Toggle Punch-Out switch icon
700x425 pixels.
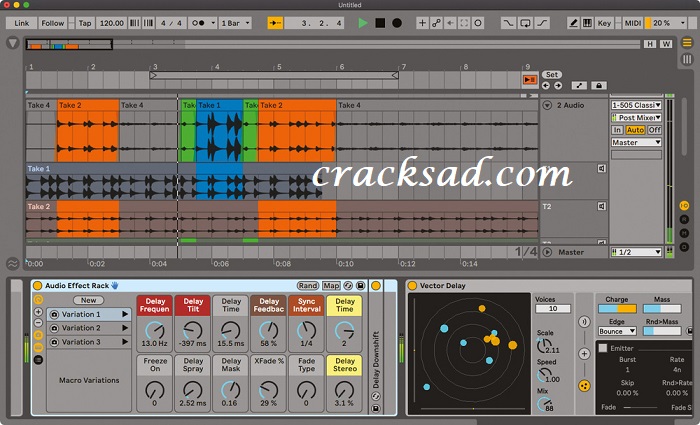click(542, 23)
